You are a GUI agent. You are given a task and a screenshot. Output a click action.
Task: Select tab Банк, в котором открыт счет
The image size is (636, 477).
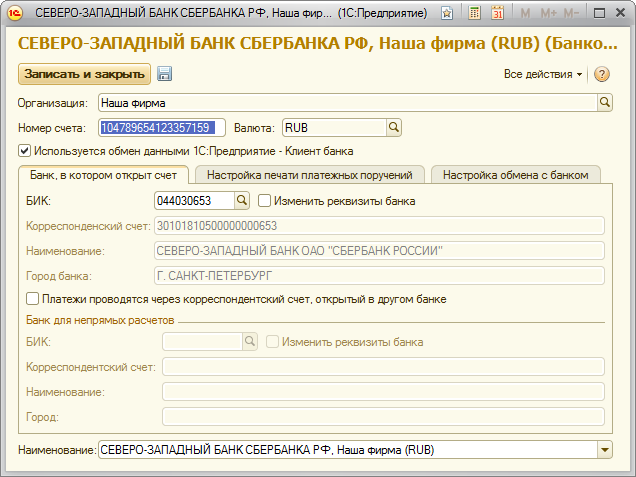pyautogui.click(x=103, y=175)
